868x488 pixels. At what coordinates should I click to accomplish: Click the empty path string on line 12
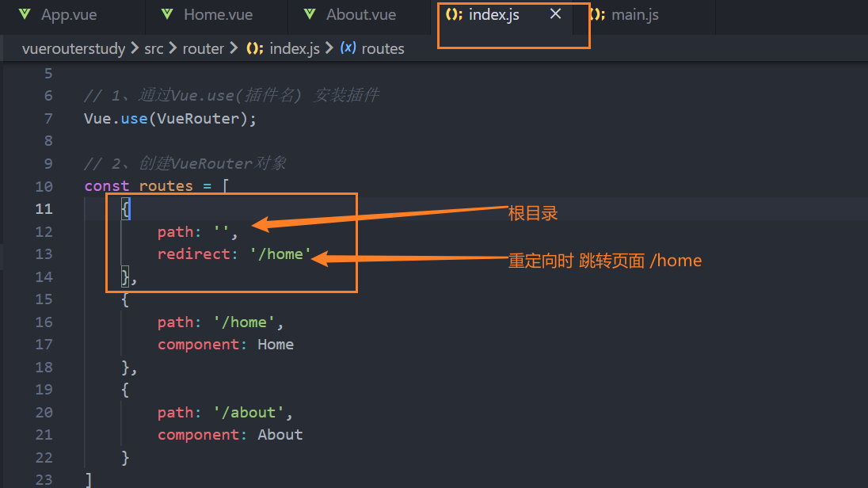(222, 231)
